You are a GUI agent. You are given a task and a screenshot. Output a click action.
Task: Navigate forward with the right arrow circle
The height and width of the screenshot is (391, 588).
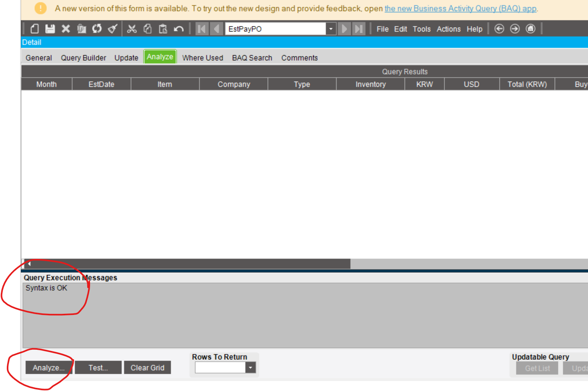coord(515,29)
